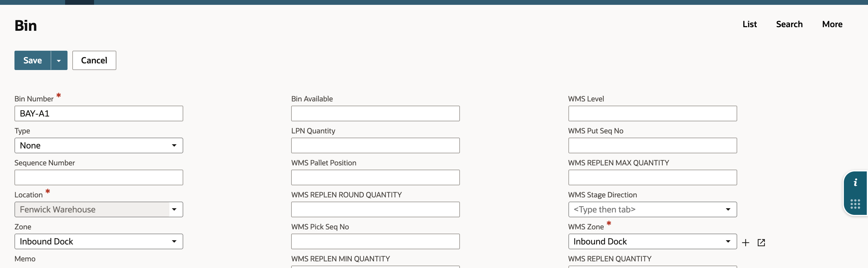Screen dimensions: 868x268
Task: Click the WMS Put Seq No field
Action: tap(652, 145)
